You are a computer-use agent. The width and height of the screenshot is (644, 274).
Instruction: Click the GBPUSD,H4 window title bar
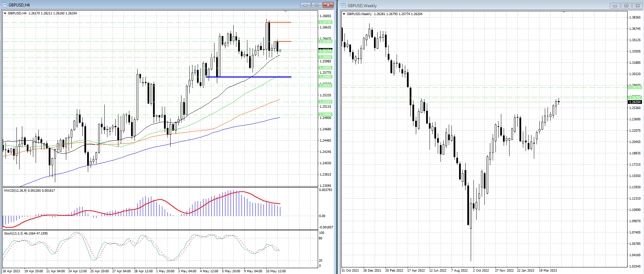137,5
